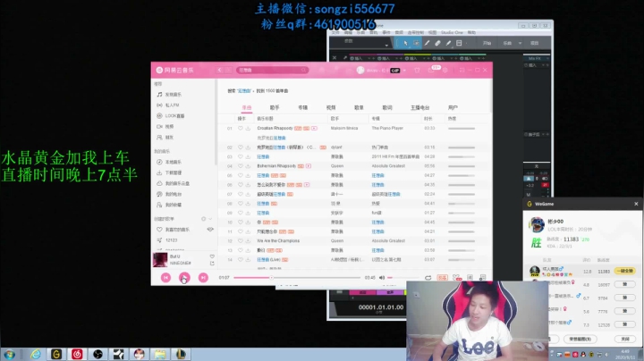644x361 pixels.
Task: Open NetEase Music settings gear
Action: pyautogui.click(x=445, y=71)
